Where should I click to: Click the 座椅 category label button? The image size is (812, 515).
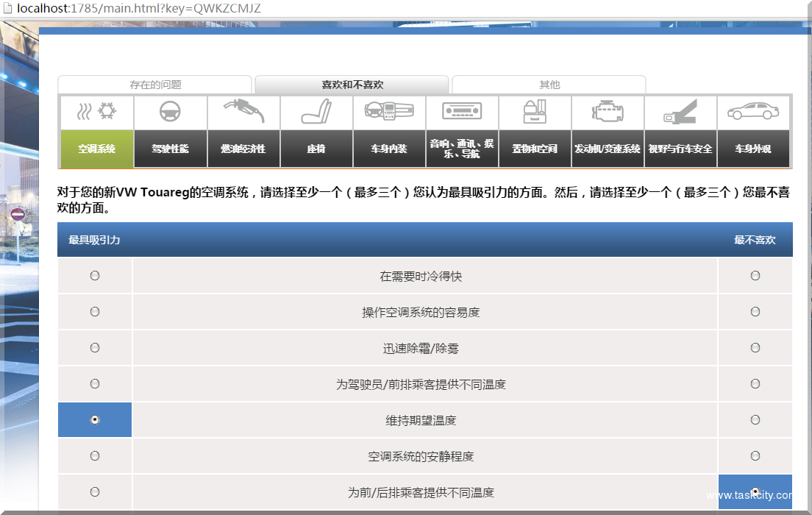point(316,149)
